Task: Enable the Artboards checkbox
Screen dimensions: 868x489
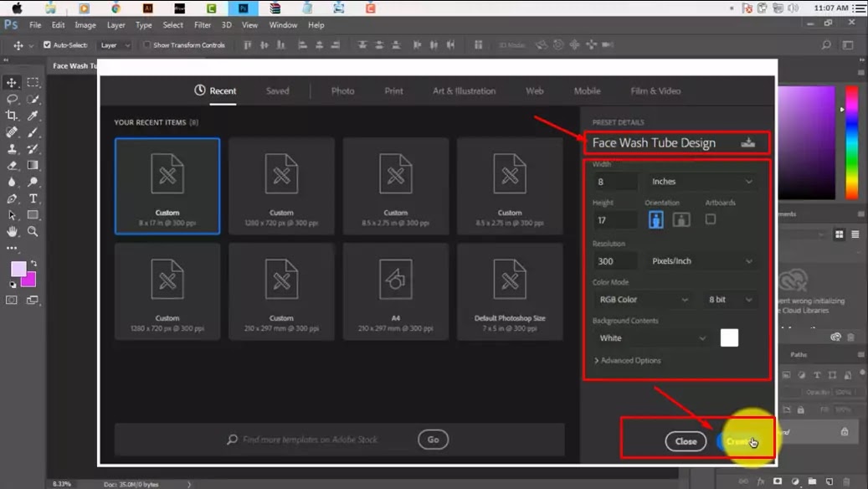Action: click(711, 219)
